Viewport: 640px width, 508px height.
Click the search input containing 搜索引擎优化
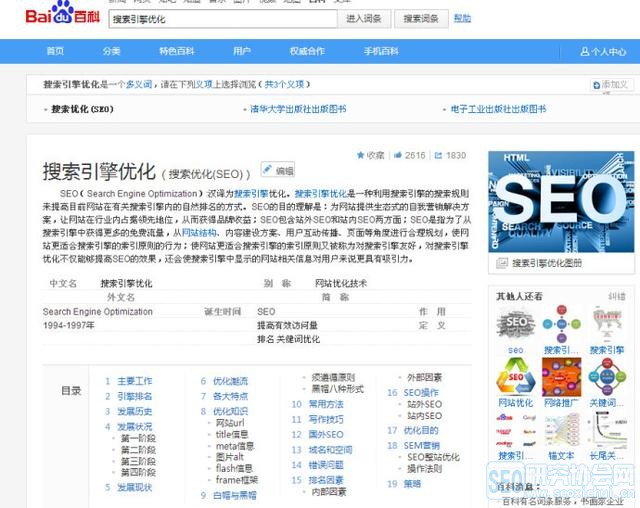[x=220, y=19]
